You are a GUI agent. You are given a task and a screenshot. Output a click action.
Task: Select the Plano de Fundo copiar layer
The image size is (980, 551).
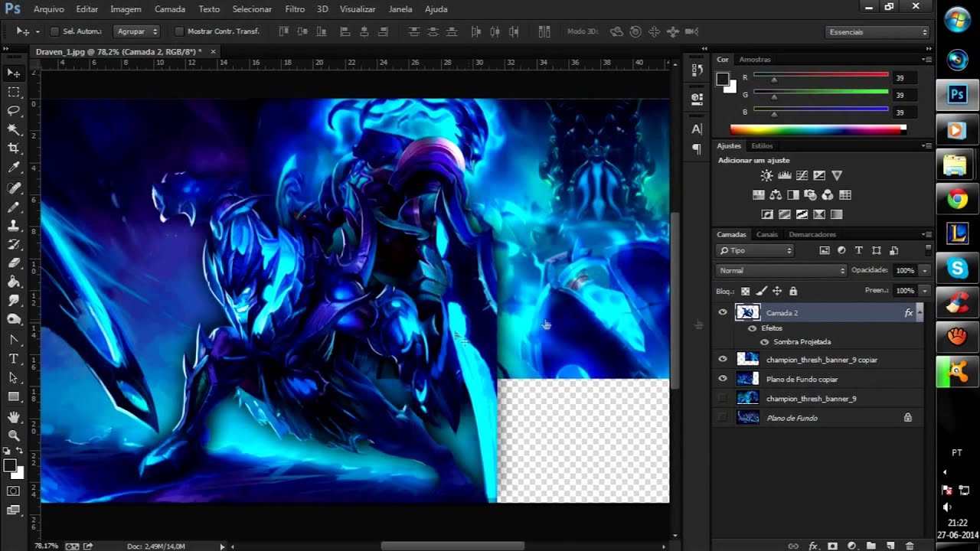(x=802, y=379)
